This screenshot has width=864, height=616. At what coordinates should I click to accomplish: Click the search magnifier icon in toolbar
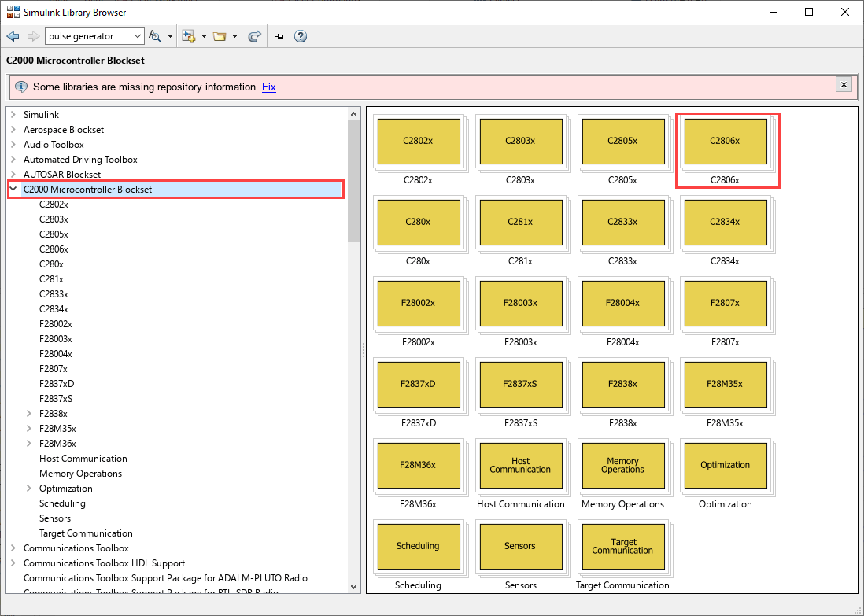[155, 36]
